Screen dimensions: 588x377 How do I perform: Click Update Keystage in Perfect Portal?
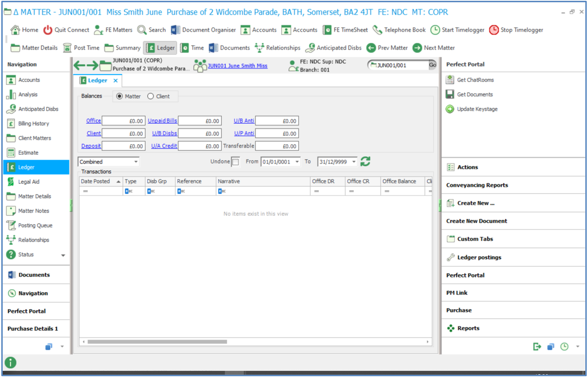pos(477,109)
